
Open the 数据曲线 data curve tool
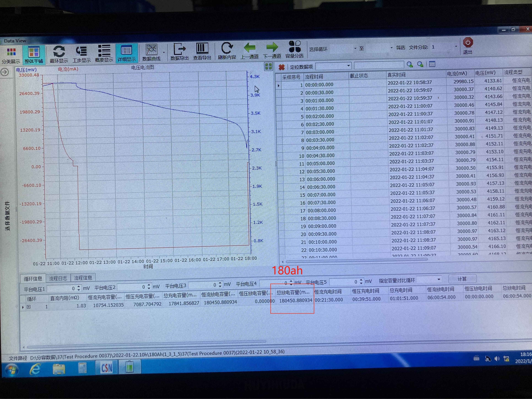point(151,53)
